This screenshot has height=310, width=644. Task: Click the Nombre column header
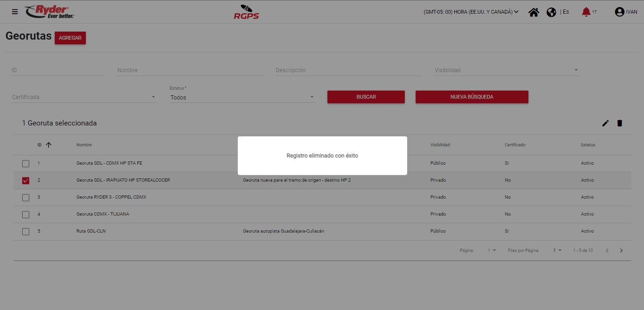pyautogui.click(x=84, y=145)
